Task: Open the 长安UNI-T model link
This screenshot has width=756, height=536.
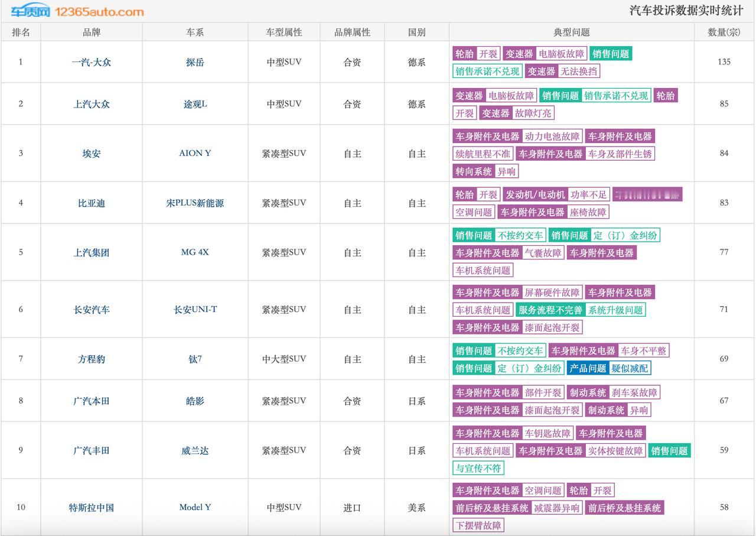Action: pos(195,310)
